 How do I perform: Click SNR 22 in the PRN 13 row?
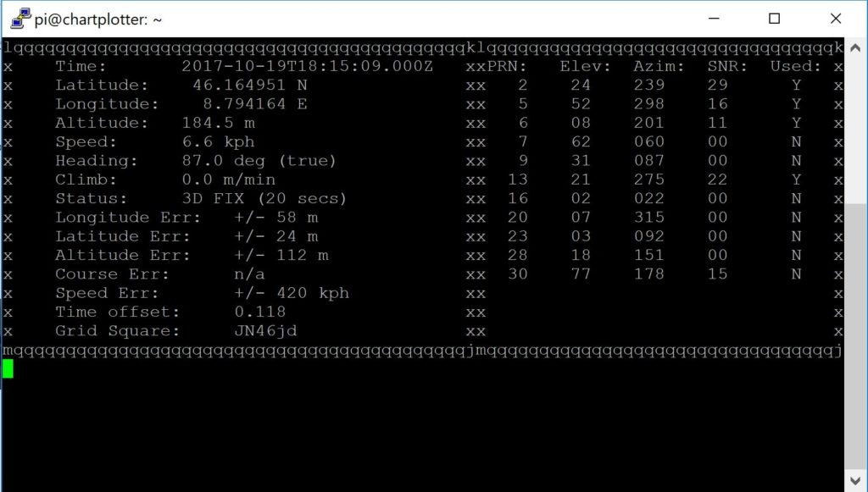(717, 180)
